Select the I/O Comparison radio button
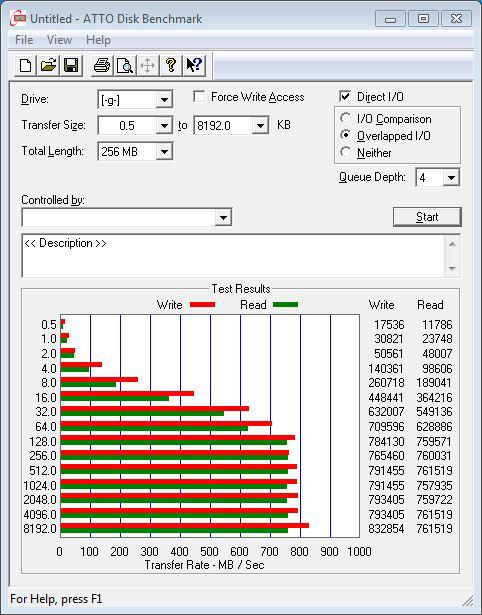Image resolution: width=482 pixels, height=615 pixels. (x=346, y=118)
